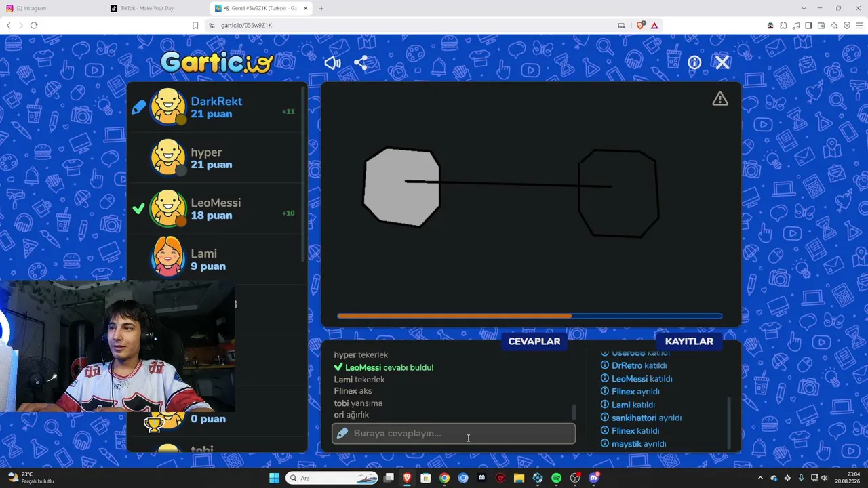This screenshot has width=868, height=488.
Task: Click the 'tobi yansıma' answer message
Action: coord(358,403)
